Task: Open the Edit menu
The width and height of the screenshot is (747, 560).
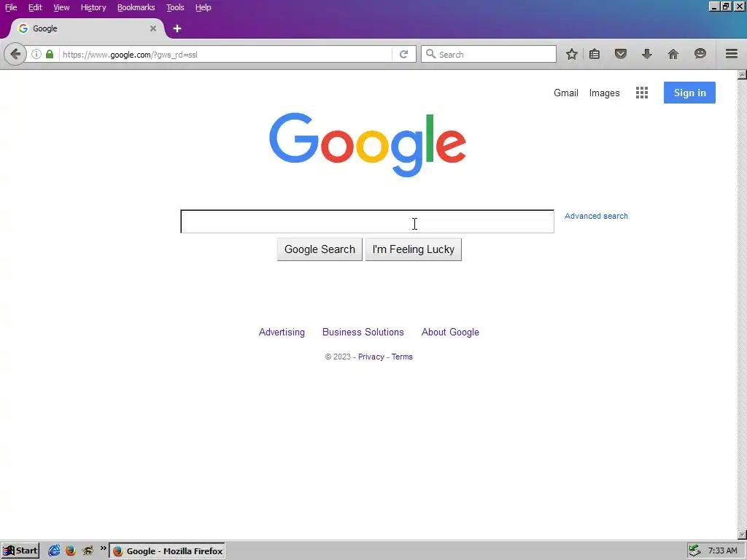Action: click(35, 7)
